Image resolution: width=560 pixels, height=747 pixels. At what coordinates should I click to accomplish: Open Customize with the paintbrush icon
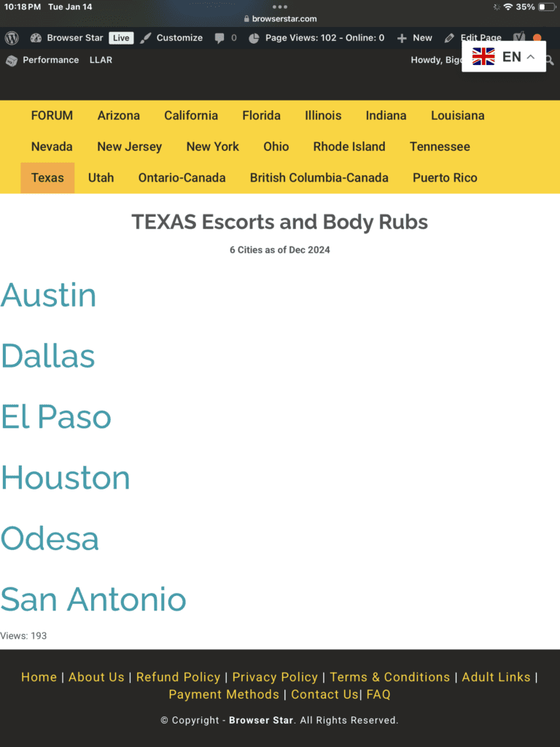click(x=147, y=38)
